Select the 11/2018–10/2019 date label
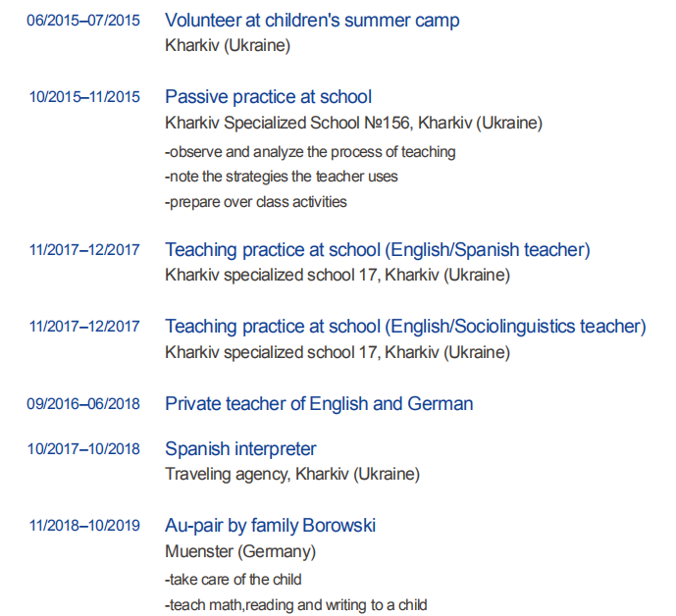The height and width of the screenshot is (616, 676). pos(84,526)
